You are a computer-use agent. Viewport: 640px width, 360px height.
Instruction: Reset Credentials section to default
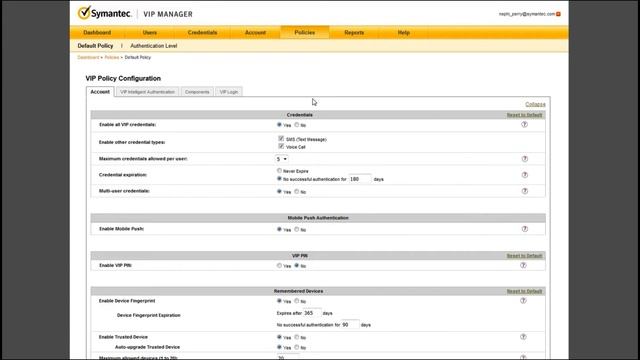tap(524, 115)
